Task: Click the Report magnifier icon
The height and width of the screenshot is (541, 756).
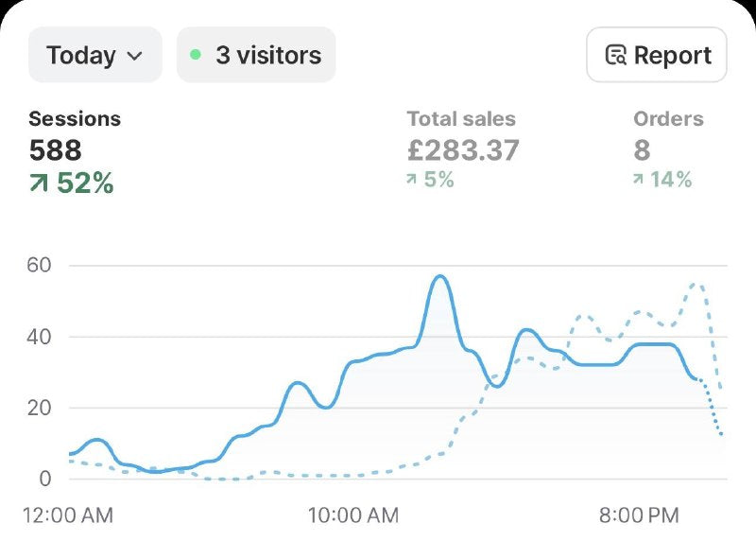Action: click(x=615, y=55)
